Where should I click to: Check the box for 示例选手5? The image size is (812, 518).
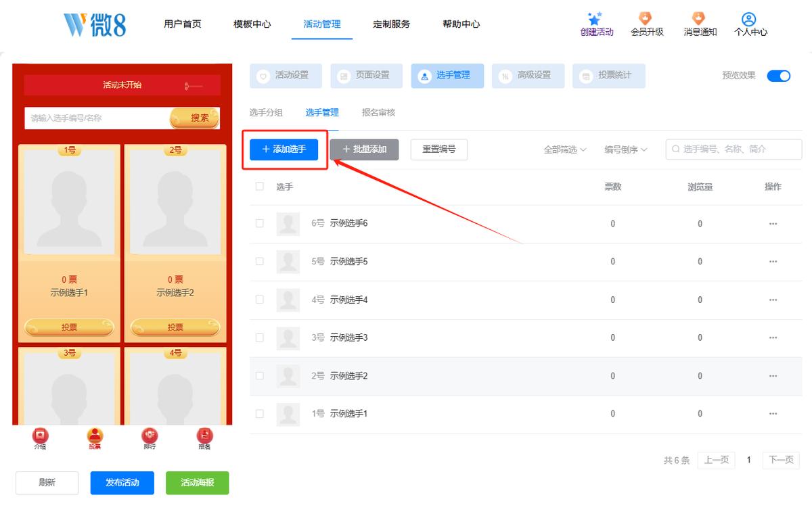click(260, 261)
